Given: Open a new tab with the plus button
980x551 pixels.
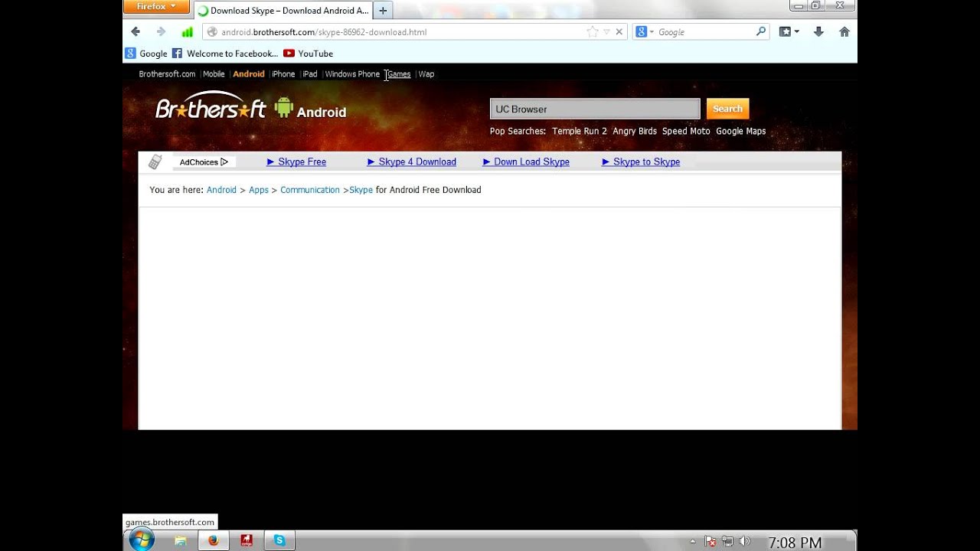Looking at the screenshot, I should pyautogui.click(x=383, y=11).
